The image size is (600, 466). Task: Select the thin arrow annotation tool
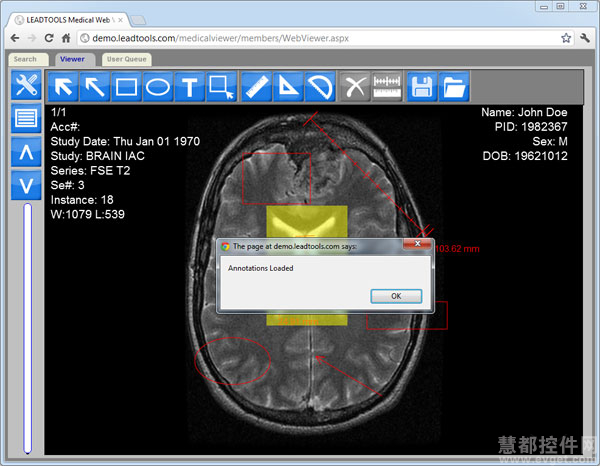click(x=95, y=87)
